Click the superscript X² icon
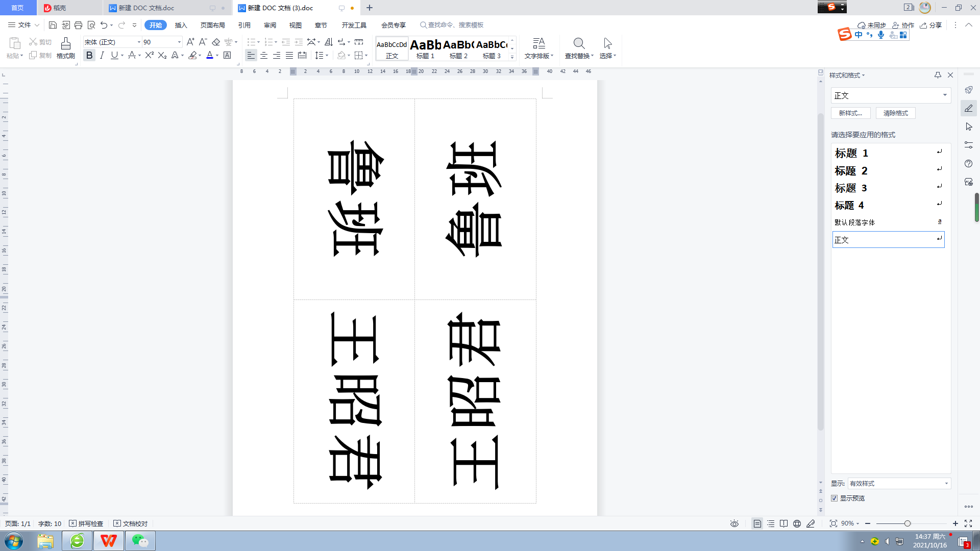The height and width of the screenshot is (551, 980). [x=149, y=55]
